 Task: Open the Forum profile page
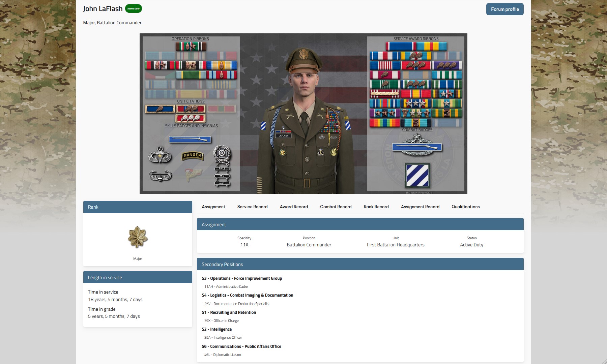504,9
